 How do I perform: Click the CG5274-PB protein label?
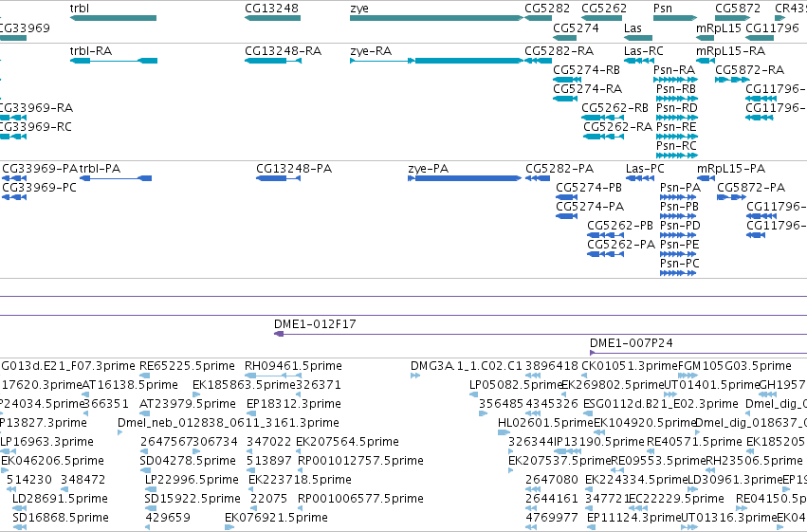589,188
